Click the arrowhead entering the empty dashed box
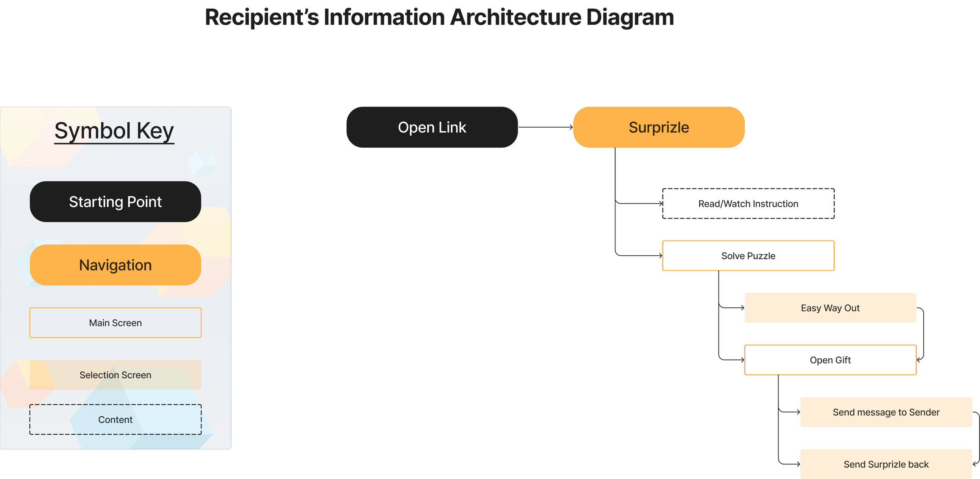Screen dimensions: 980x479 [661, 203]
